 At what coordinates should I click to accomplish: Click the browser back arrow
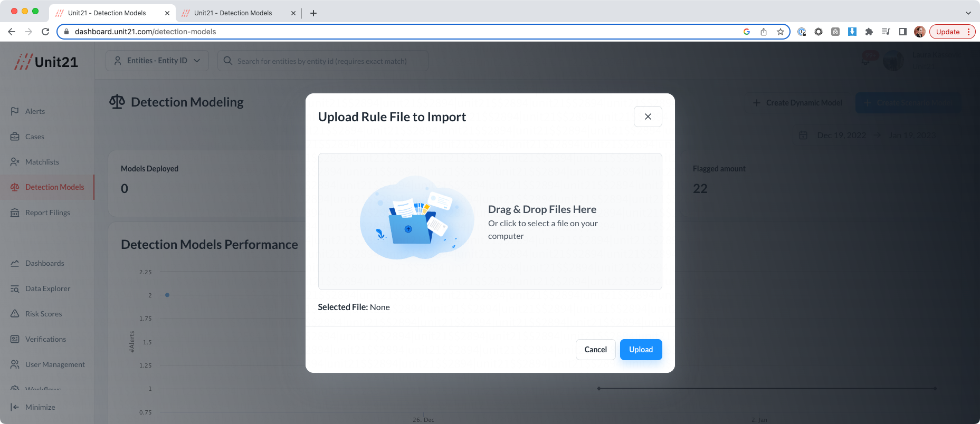click(12, 32)
